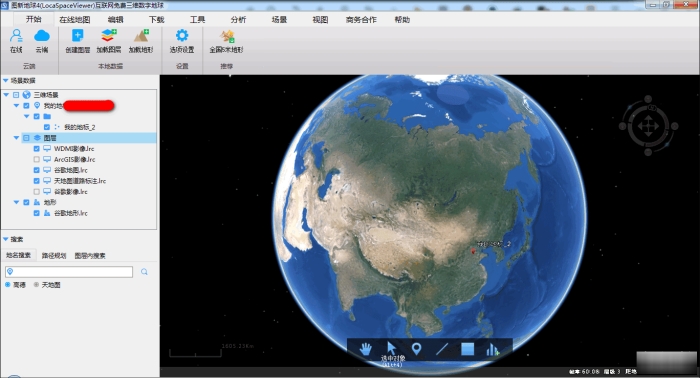The height and width of the screenshot is (378, 700).
Task: Collapse the 三维场景 tree node
Action: click(x=6, y=95)
